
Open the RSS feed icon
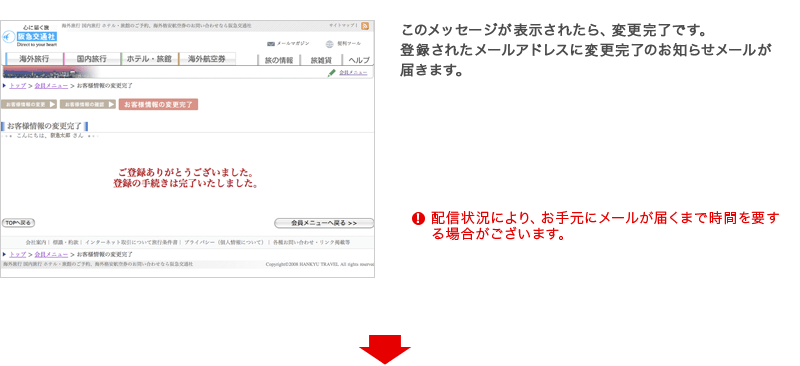[365, 26]
